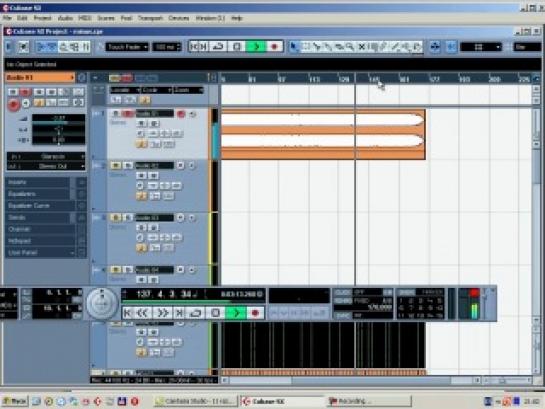Mute the Audio 01 track
The height and width of the screenshot is (409, 545).
coord(116,114)
